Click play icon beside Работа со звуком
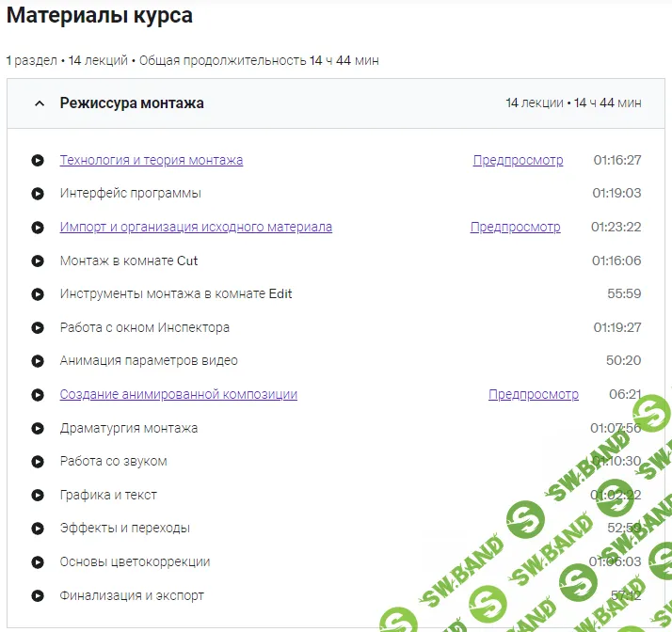The width and height of the screenshot is (672, 632). pos(38,462)
